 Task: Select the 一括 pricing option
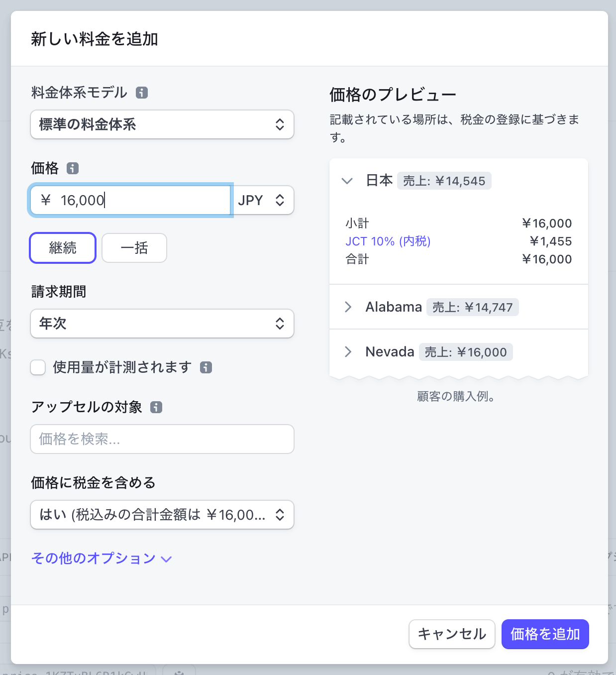click(134, 247)
